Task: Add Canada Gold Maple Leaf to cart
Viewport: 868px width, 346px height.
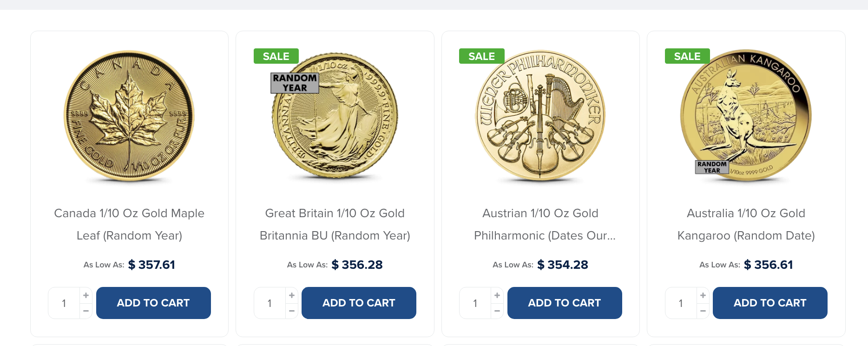Action: (153, 303)
